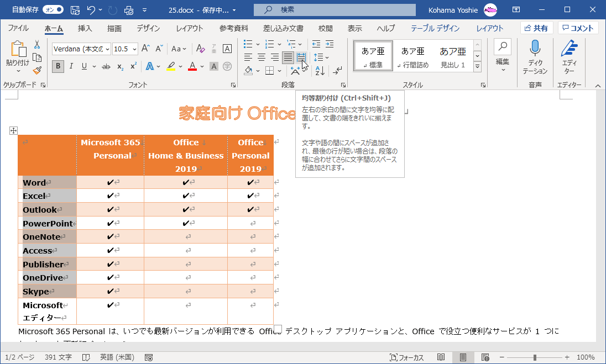The height and width of the screenshot is (364, 606).
Task: Open the 校閲 tab
Action: (x=326, y=28)
